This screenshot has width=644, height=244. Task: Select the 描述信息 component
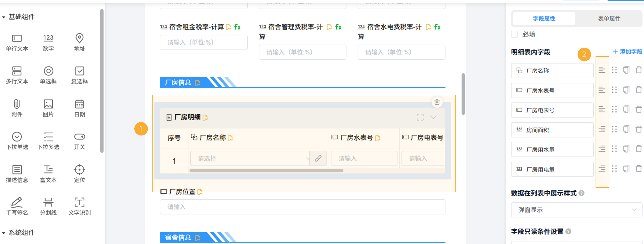click(17, 174)
